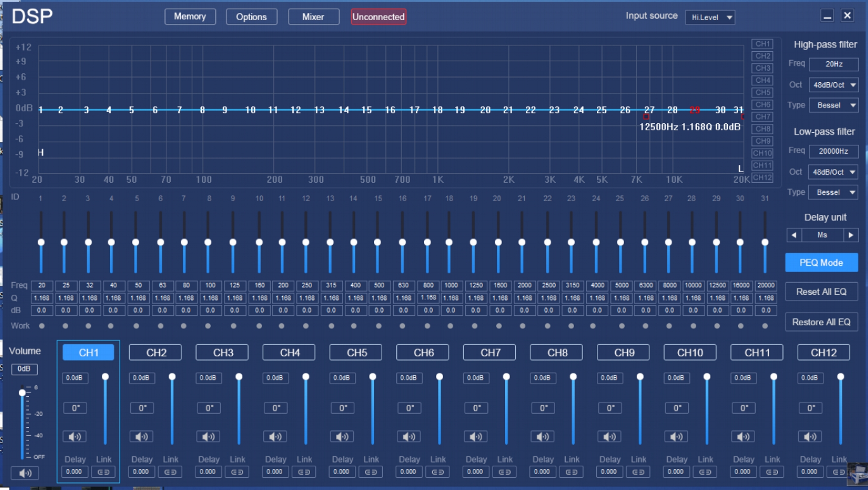Select the CH2 channel tab
Viewport: 868px width, 490px height.
155,352
